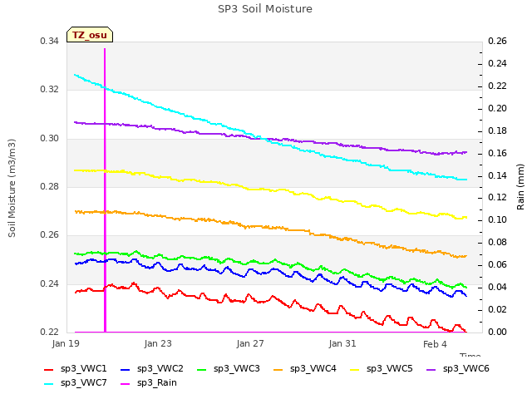532x399 pixels.
Task: Click the 0.26 right axis label
Action: point(497,42)
